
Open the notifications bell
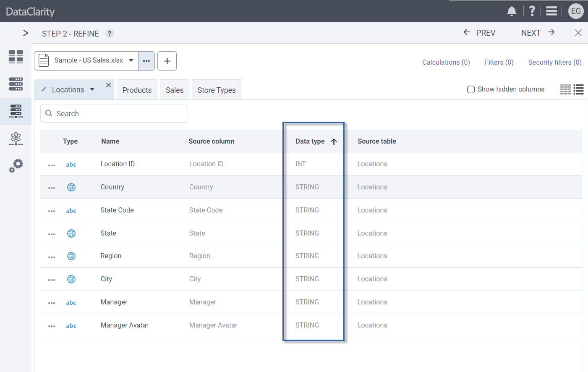(x=512, y=11)
